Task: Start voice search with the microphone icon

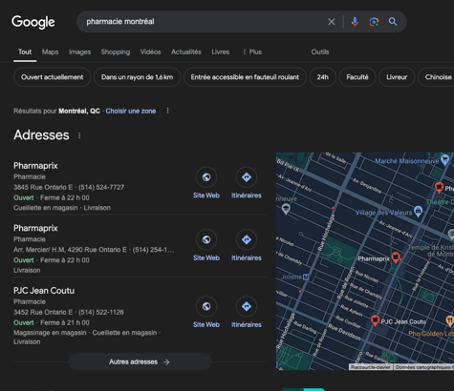Action: click(x=355, y=22)
